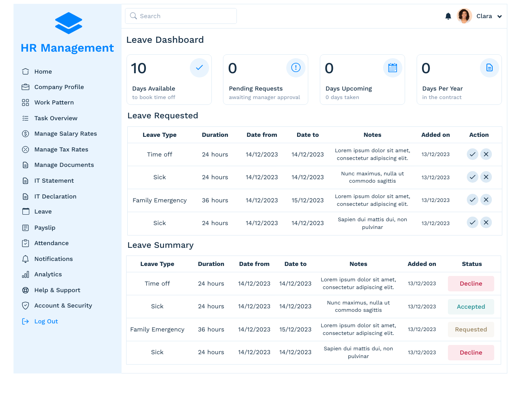Open the Payslip section
Viewport: 532px width, 412px height.
(x=45, y=228)
